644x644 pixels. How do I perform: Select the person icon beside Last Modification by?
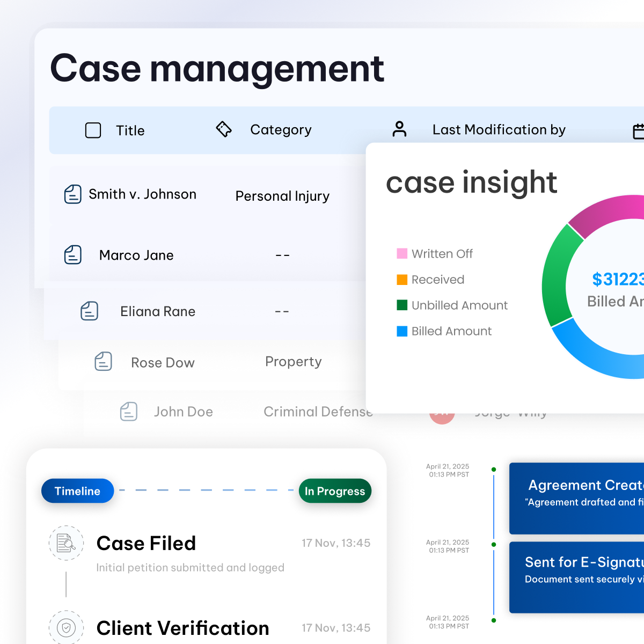coord(399,129)
